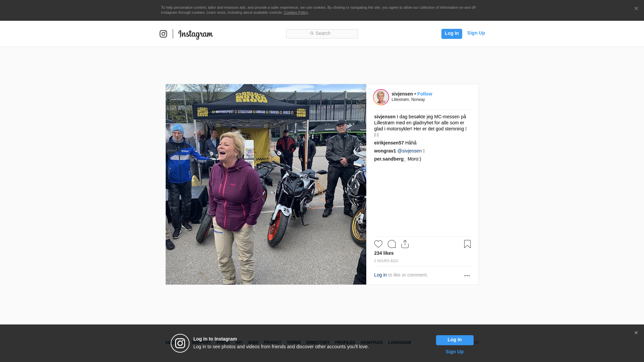Open wongrav1 commenter profile

tap(385, 151)
